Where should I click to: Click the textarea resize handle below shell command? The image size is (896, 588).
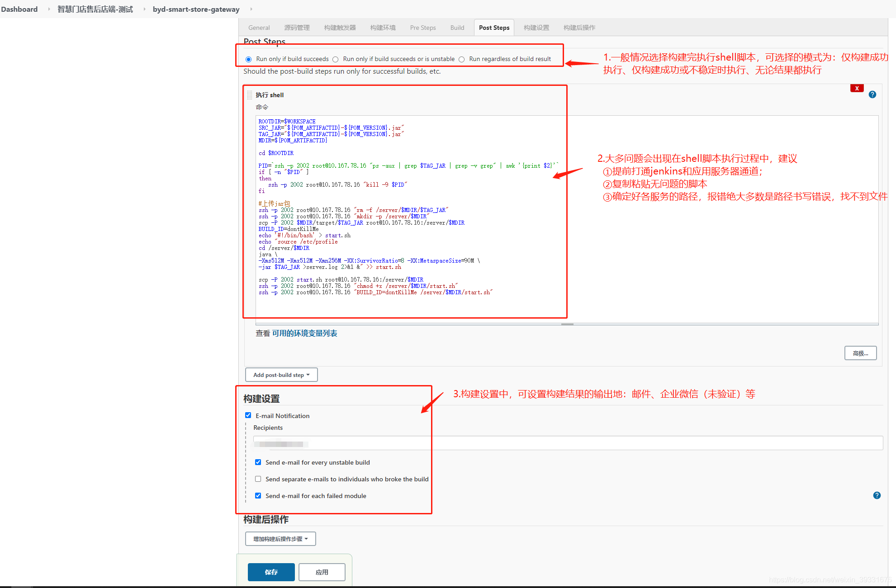(567, 324)
